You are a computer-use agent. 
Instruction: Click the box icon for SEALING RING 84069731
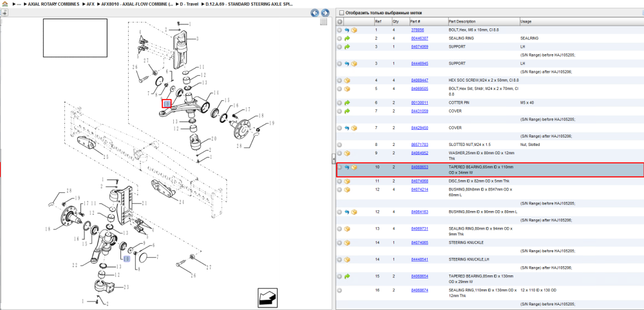pyautogui.click(x=347, y=228)
